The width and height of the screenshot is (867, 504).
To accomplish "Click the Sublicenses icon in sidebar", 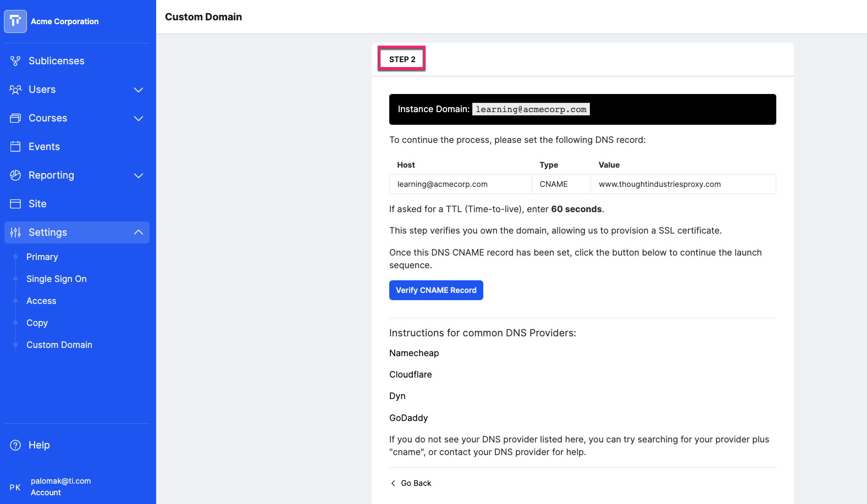I will coord(15,61).
